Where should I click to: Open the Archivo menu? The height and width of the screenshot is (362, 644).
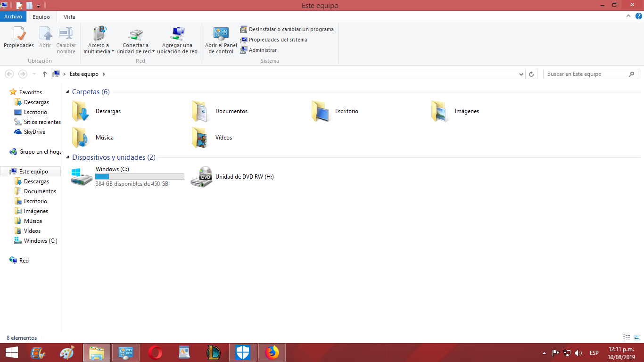(x=13, y=16)
